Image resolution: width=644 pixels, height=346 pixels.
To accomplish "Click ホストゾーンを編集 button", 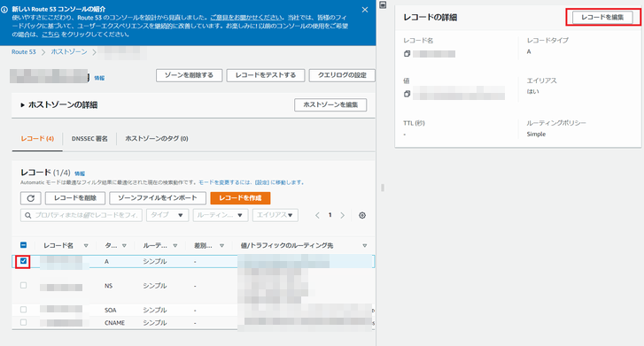I will 330,105.
